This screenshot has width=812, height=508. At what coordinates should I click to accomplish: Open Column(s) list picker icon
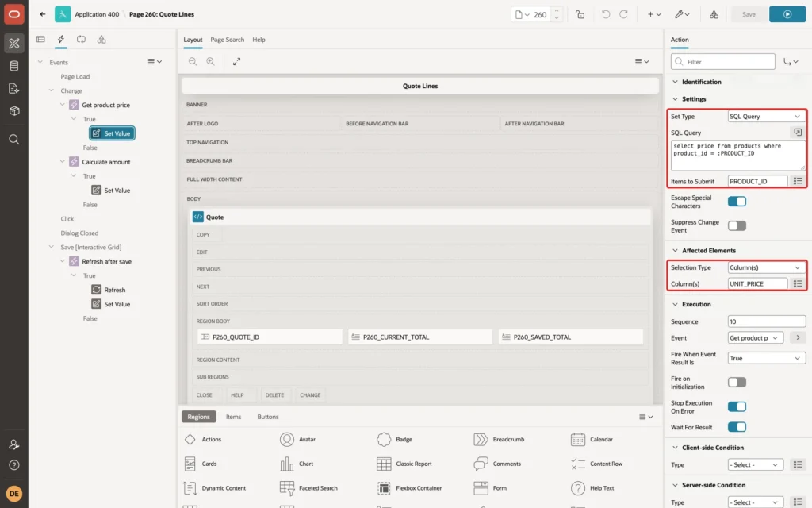798,283
